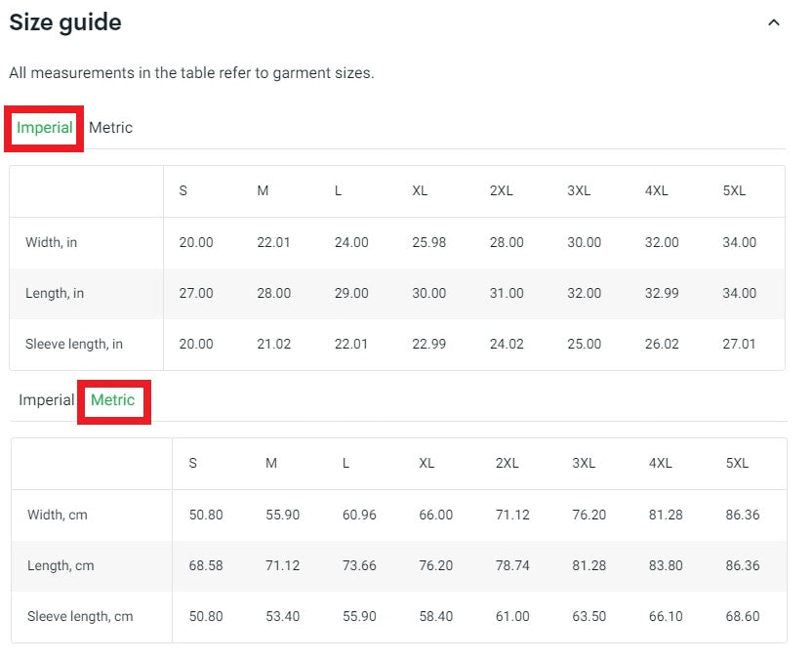Click the 83.80 length value for 4XL
This screenshot has width=812, height=661.
[666, 565]
